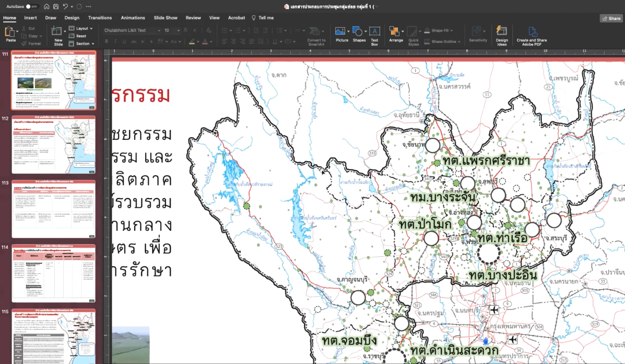
Task: Click the Home icon in title bar
Action: point(45,7)
